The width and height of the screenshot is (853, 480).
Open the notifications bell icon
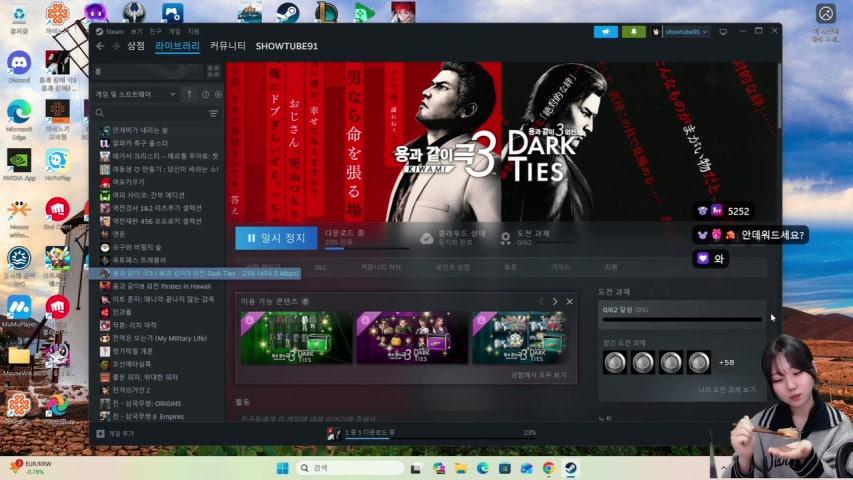click(633, 32)
